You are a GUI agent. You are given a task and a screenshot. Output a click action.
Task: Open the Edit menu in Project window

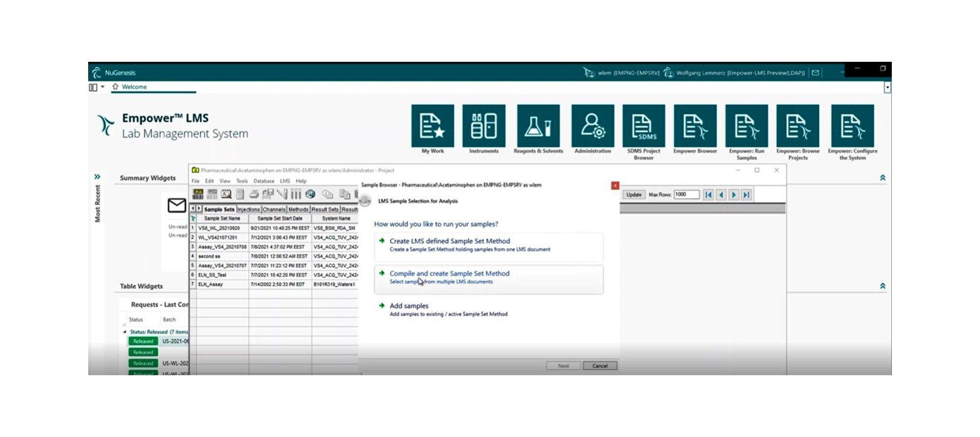209,181
